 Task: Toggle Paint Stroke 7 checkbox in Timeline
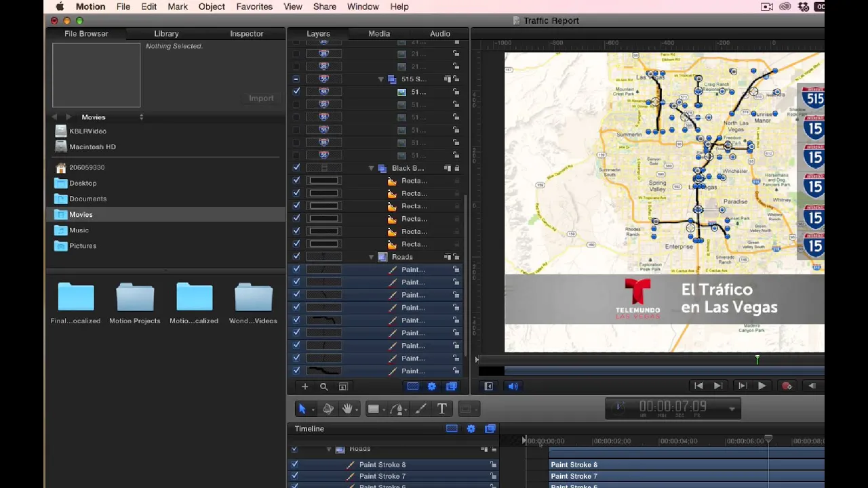(294, 476)
